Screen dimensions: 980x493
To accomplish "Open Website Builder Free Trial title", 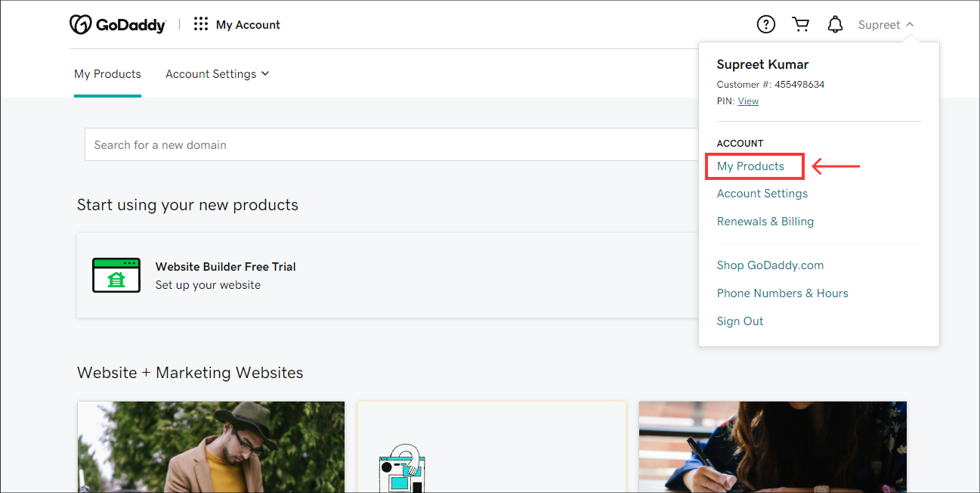I will pos(225,267).
